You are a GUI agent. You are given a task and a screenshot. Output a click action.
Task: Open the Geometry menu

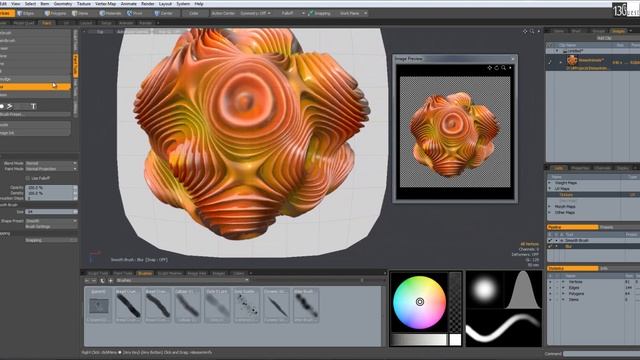tap(63, 4)
